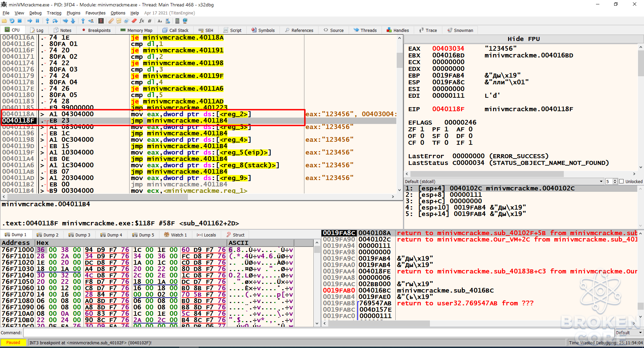This screenshot has width=644, height=348.
Task: Click the Restart program toolbar icon
Action: 12,21
